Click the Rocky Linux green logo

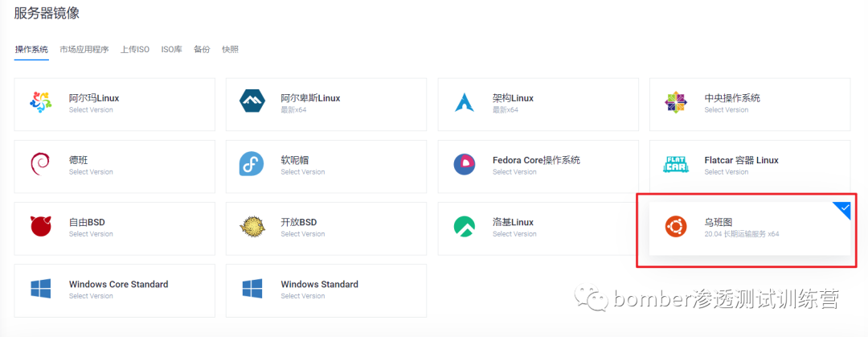tap(465, 227)
